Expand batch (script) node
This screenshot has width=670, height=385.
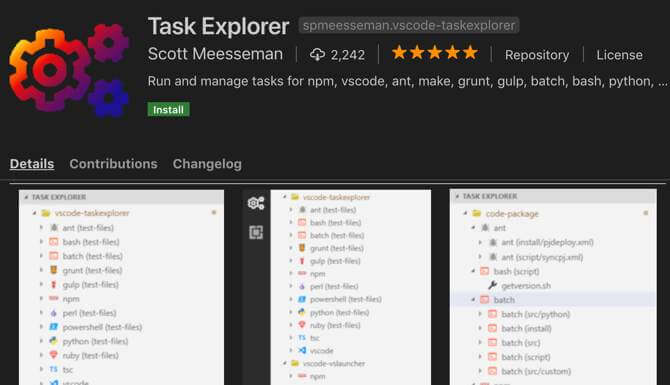click(480, 357)
